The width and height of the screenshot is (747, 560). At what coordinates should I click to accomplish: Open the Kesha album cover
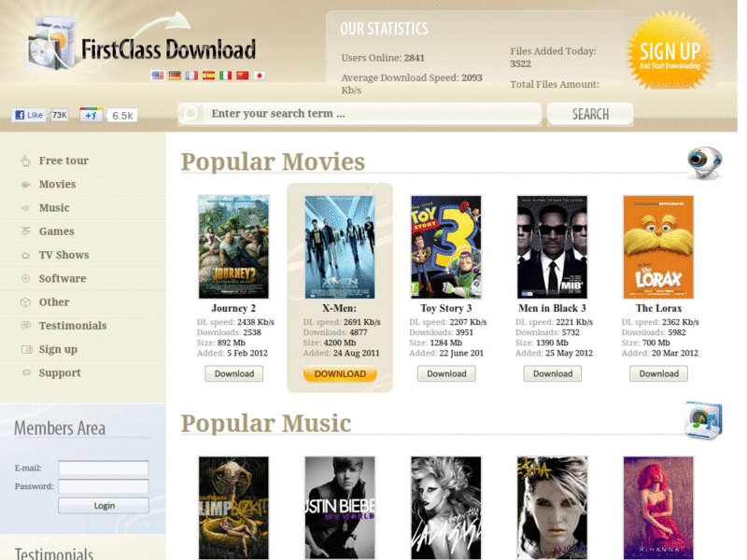tap(552, 508)
